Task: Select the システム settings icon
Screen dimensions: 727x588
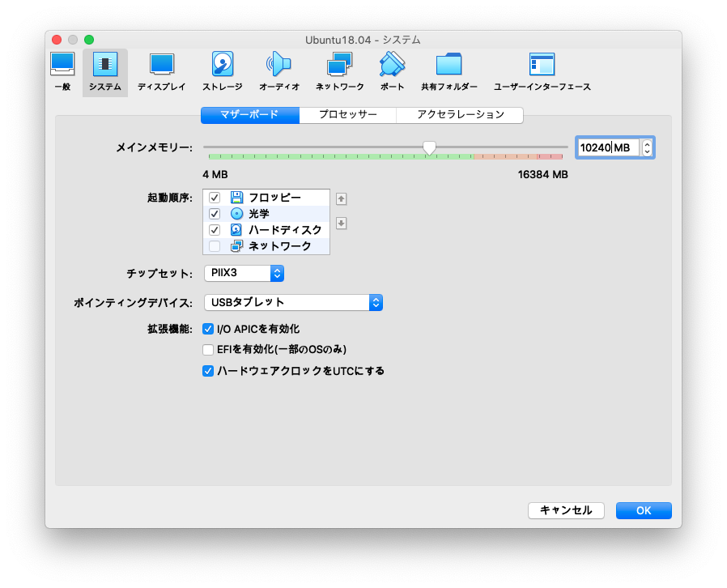Action: 105,73
